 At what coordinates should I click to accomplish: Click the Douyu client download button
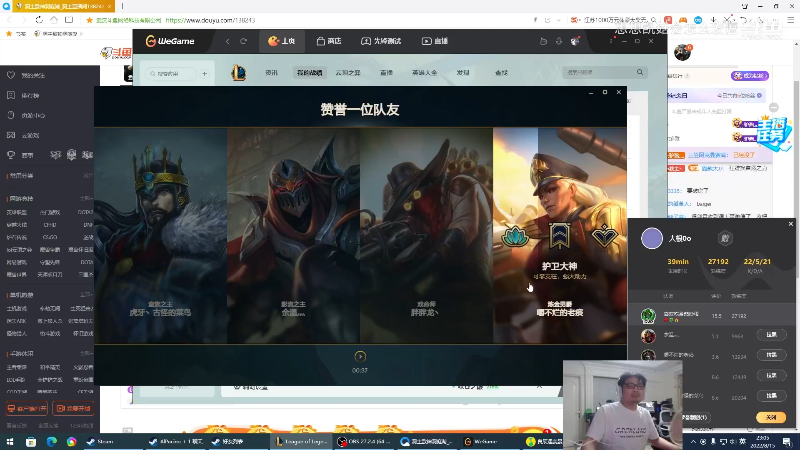(27, 409)
